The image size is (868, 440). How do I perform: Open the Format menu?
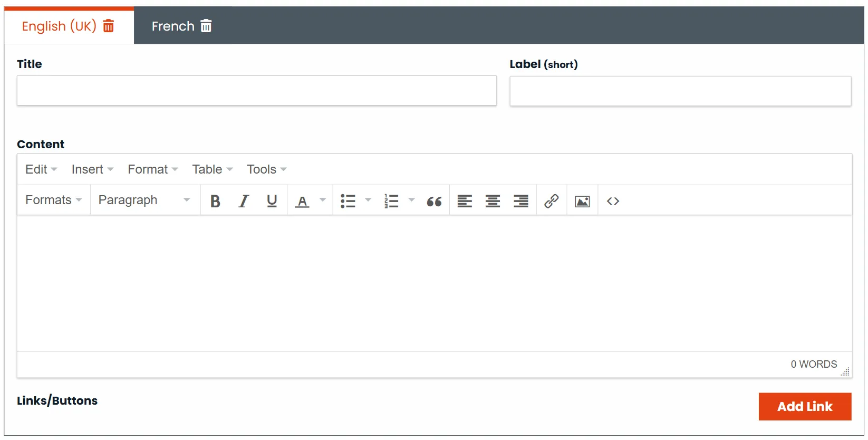tap(153, 169)
